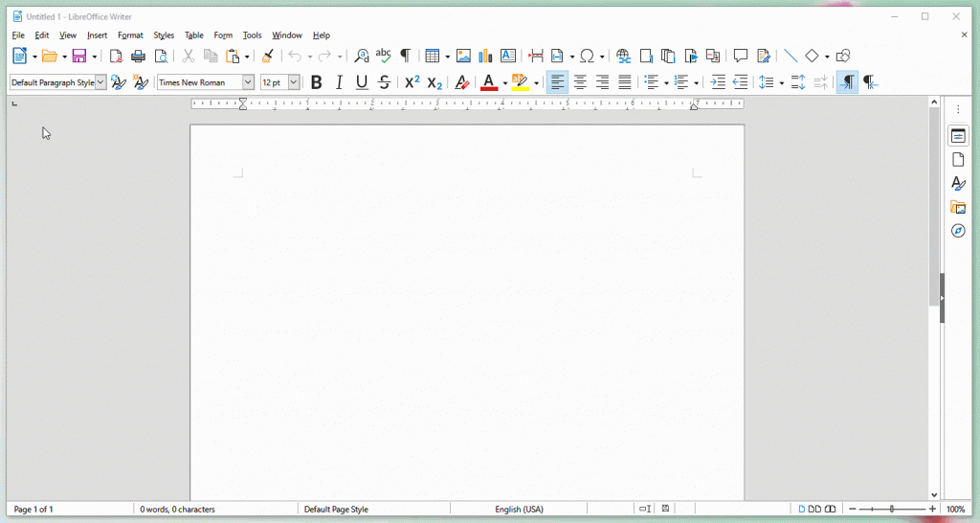Insert a text box
The height and width of the screenshot is (523, 980).
click(508, 57)
